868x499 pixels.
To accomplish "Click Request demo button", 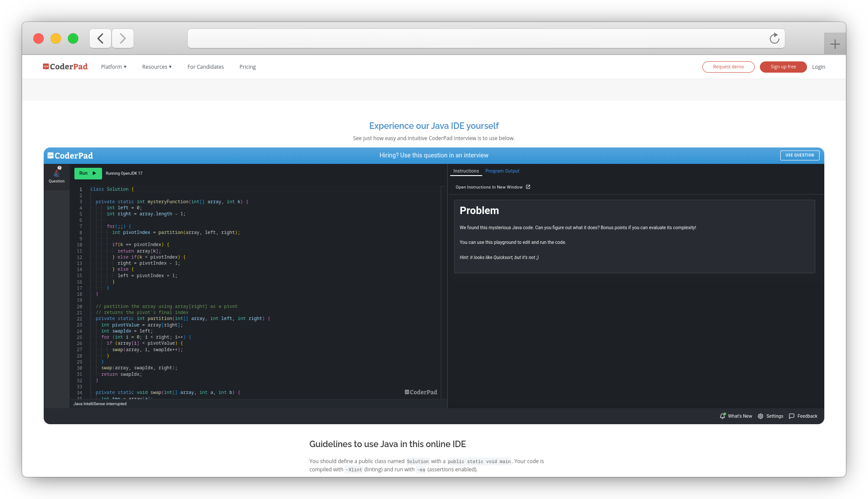I will (728, 67).
